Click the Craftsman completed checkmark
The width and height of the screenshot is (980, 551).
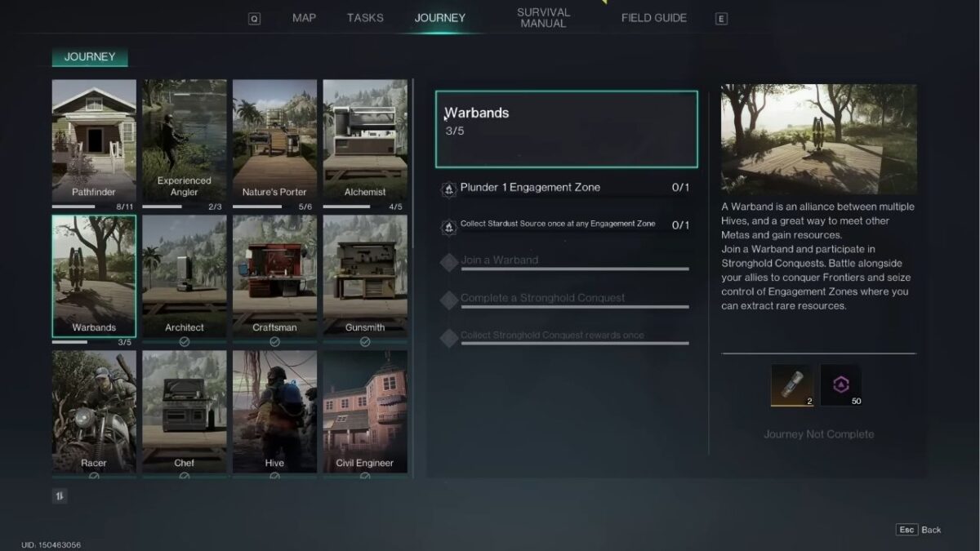pos(274,342)
